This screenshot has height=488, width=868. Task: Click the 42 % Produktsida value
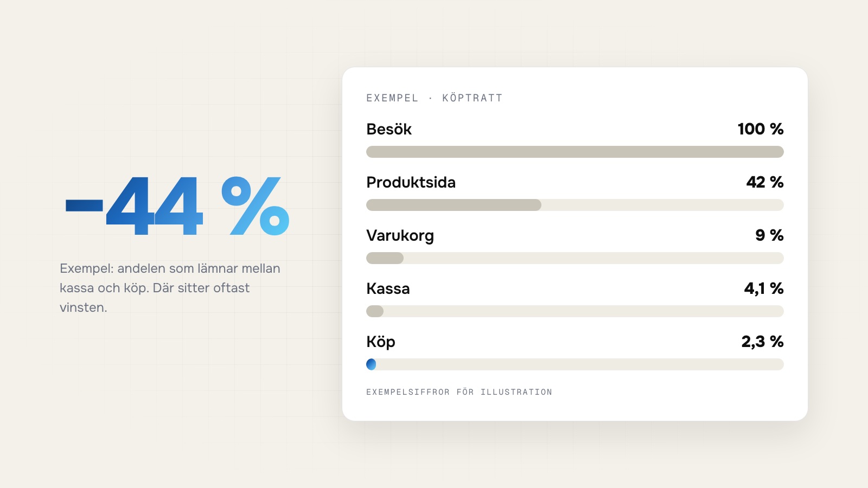(765, 182)
